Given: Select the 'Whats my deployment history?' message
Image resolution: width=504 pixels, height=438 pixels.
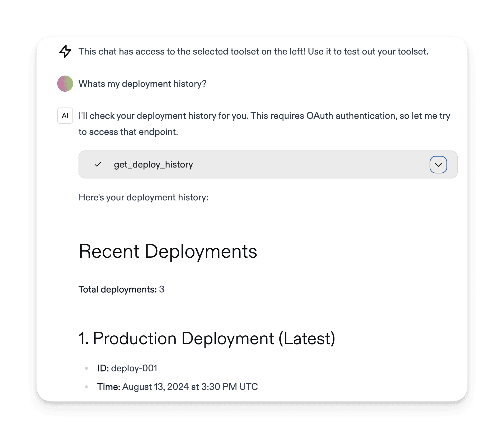Looking at the screenshot, I should tap(142, 84).
